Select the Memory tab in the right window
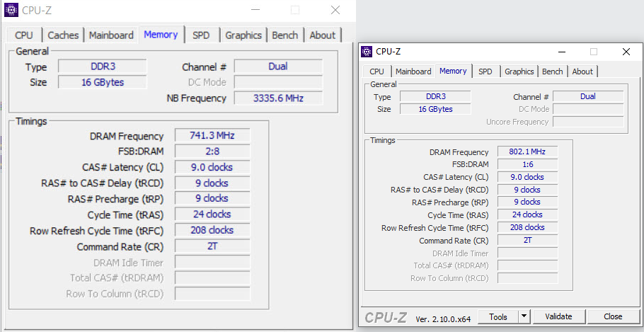 point(453,71)
